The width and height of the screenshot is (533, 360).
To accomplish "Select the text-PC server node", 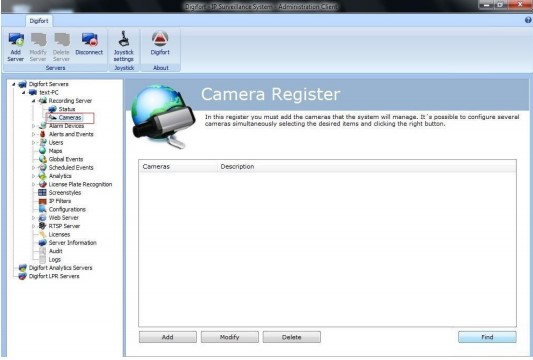I will click(49, 92).
